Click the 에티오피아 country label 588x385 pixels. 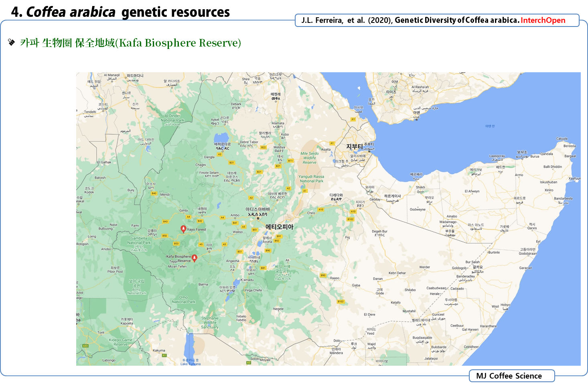coord(280,227)
